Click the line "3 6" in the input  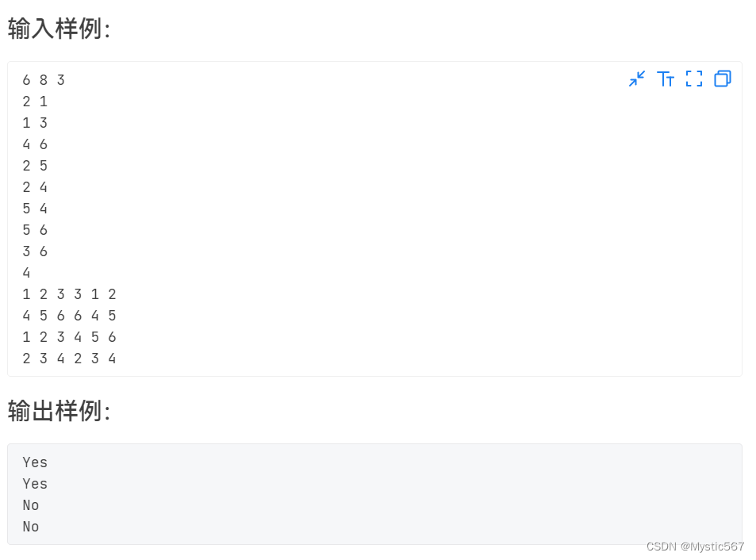coord(33,251)
